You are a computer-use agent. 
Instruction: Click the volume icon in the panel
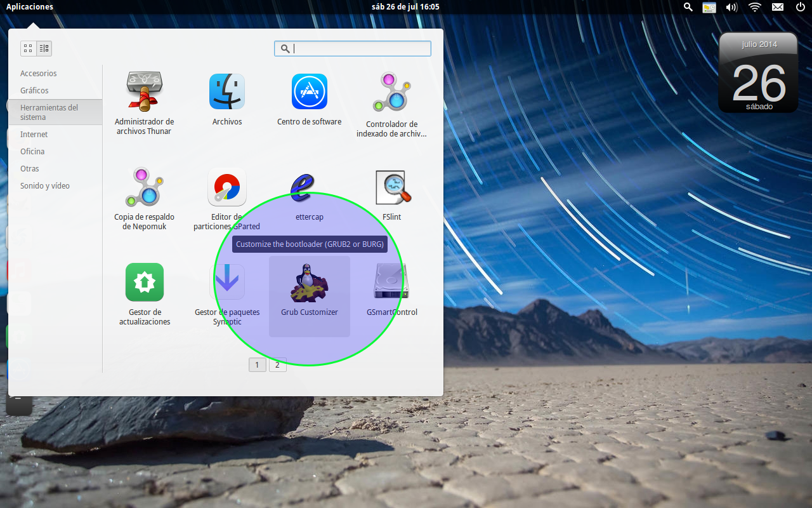tap(731, 7)
